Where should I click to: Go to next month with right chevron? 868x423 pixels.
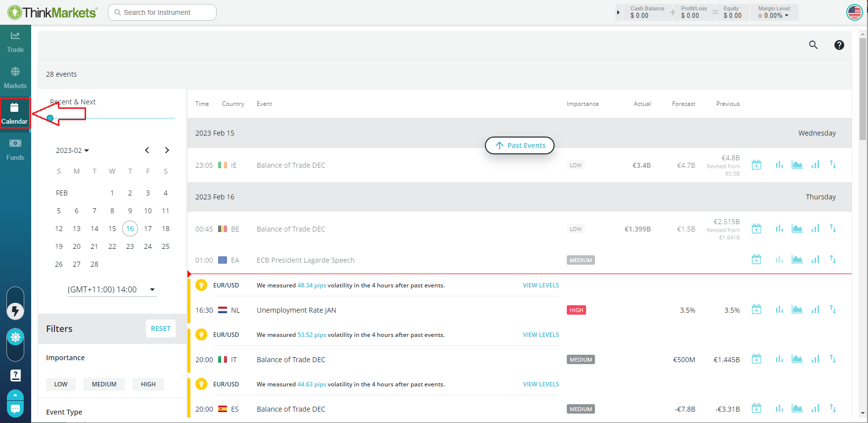[167, 150]
